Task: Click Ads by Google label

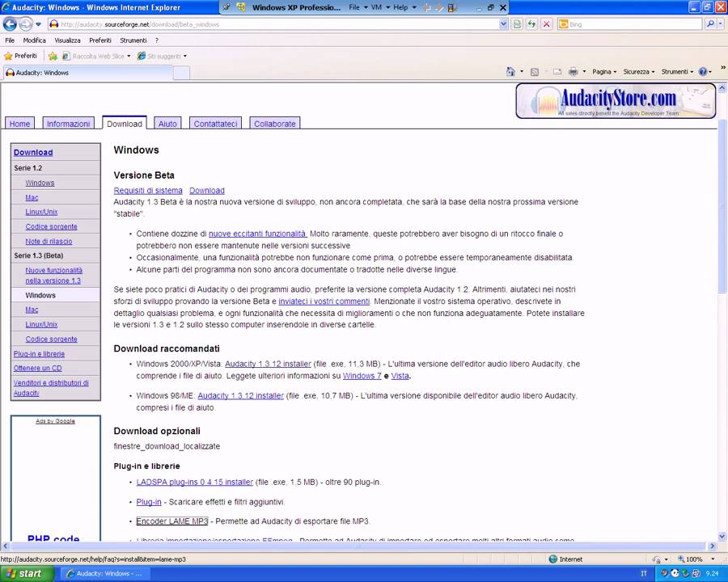Action: click(x=55, y=421)
